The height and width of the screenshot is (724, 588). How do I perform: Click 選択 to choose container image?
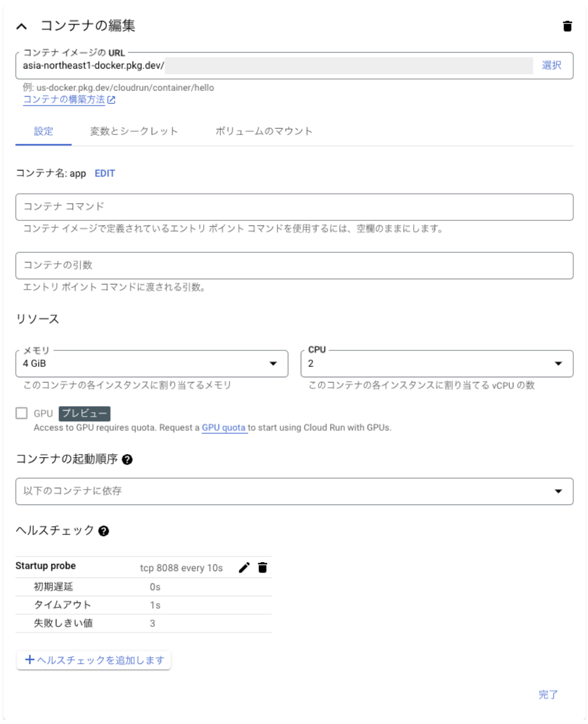coord(552,65)
